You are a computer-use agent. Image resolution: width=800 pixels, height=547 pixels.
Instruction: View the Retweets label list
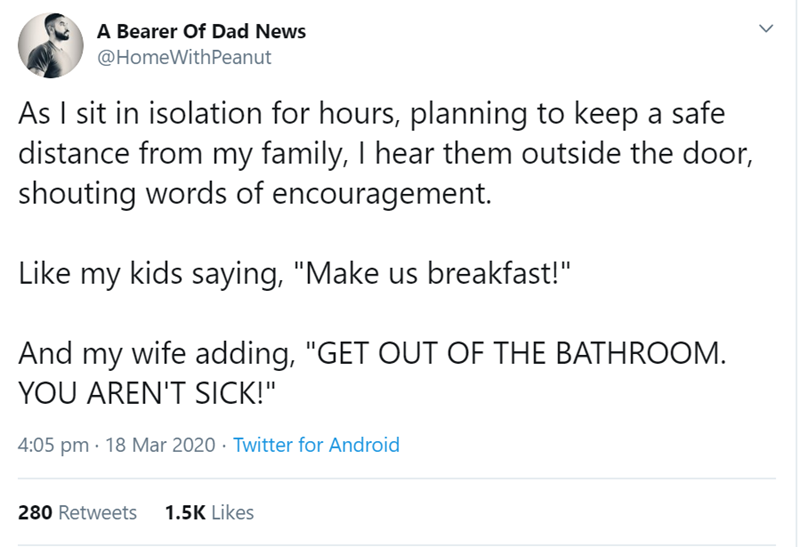pos(98,513)
